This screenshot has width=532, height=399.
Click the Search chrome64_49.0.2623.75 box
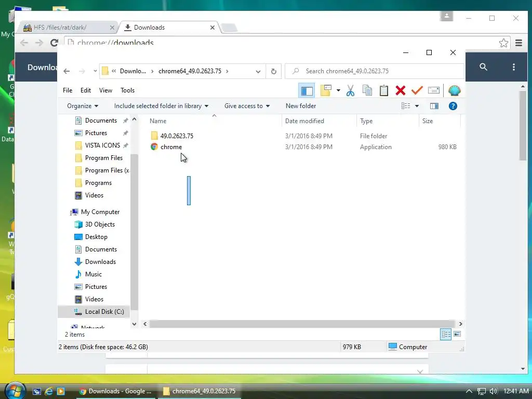pyautogui.click(x=375, y=71)
